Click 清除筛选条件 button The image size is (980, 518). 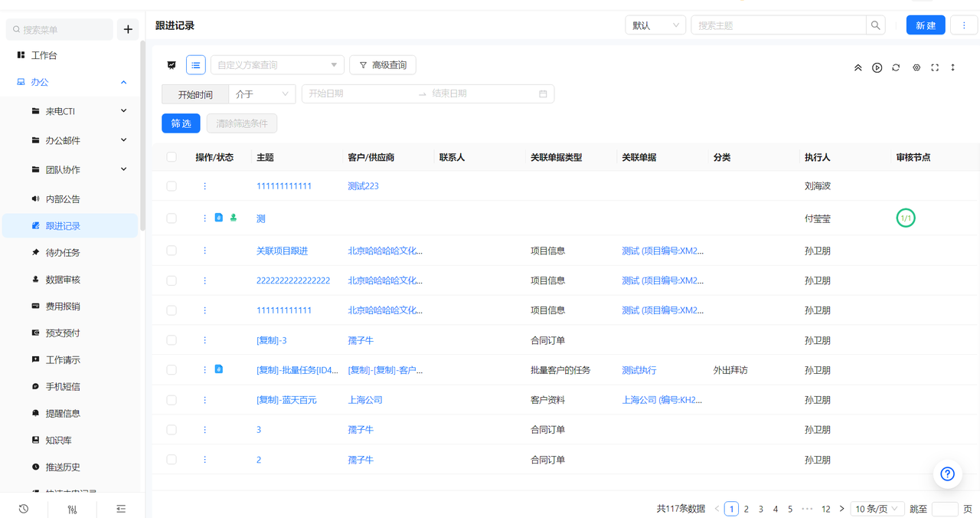pyautogui.click(x=242, y=123)
